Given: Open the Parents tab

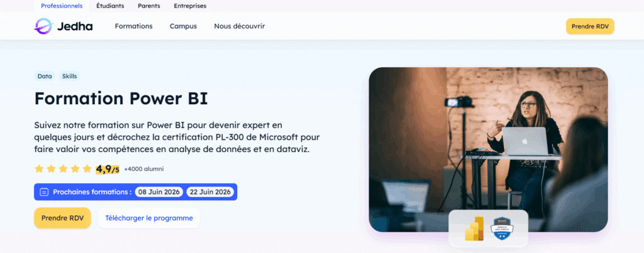Looking at the screenshot, I should point(148,6).
